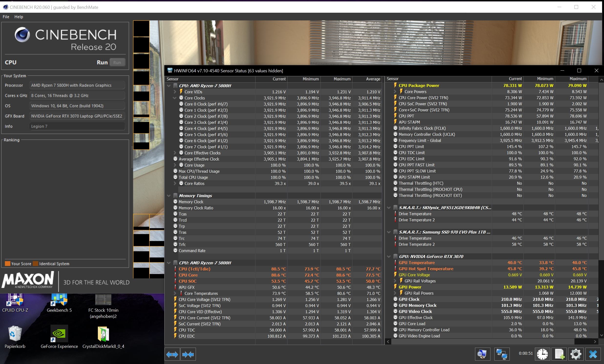Click the orange Your Score legend swatch
The image size is (604, 364).
pos(8,264)
